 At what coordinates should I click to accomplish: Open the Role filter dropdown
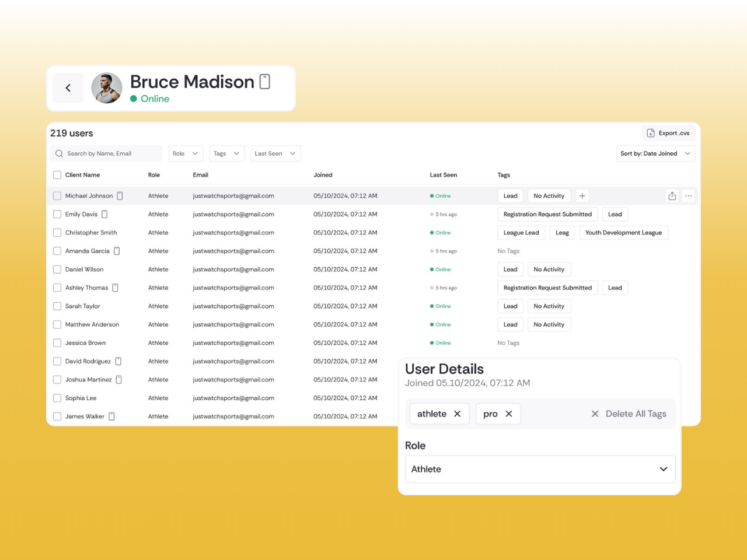(x=186, y=153)
